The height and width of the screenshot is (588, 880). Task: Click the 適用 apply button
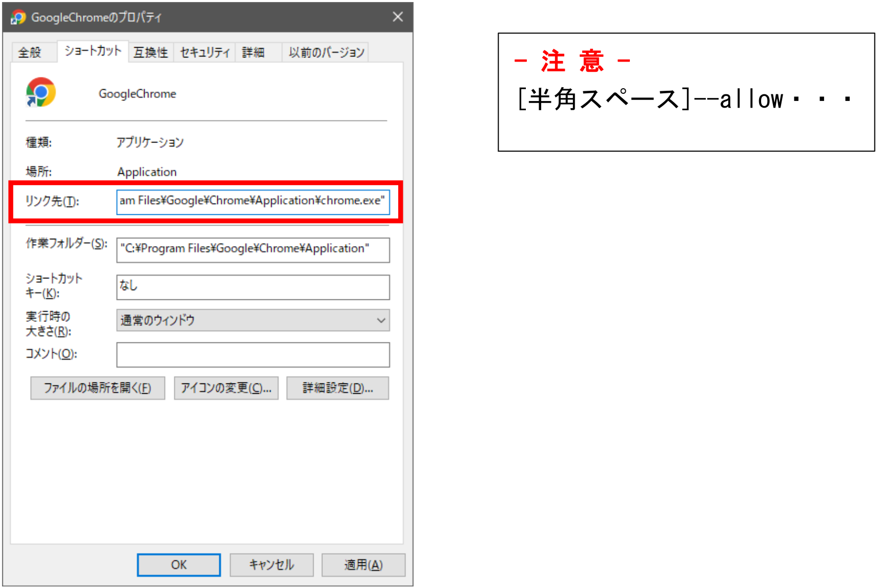coord(363,565)
